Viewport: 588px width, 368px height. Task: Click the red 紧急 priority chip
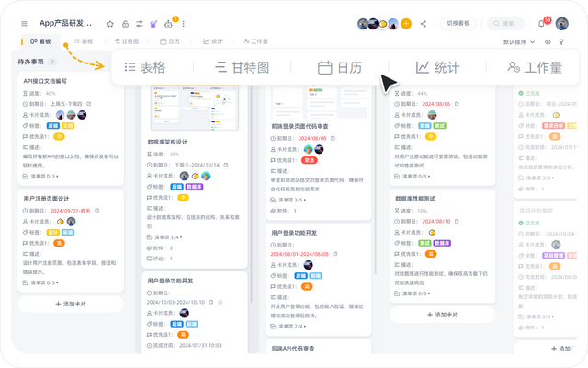(310, 160)
